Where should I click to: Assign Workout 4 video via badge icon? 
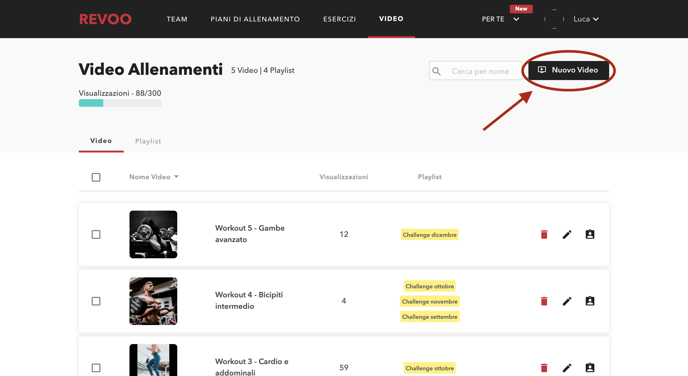590,301
